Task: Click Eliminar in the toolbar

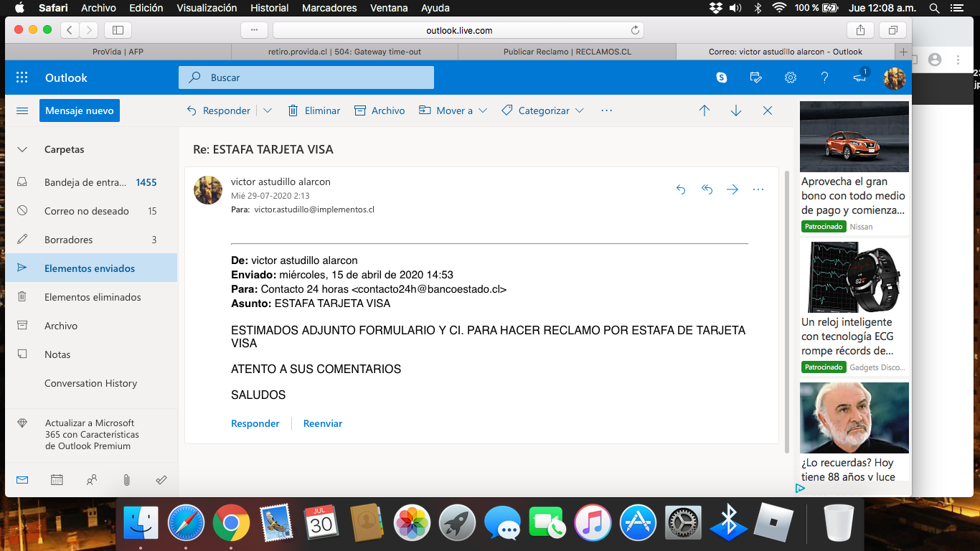Action: (314, 110)
